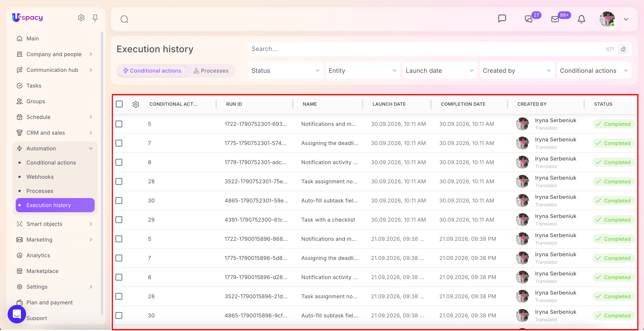Click the user profile avatar
The height and width of the screenshot is (331, 644).
click(607, 19)
